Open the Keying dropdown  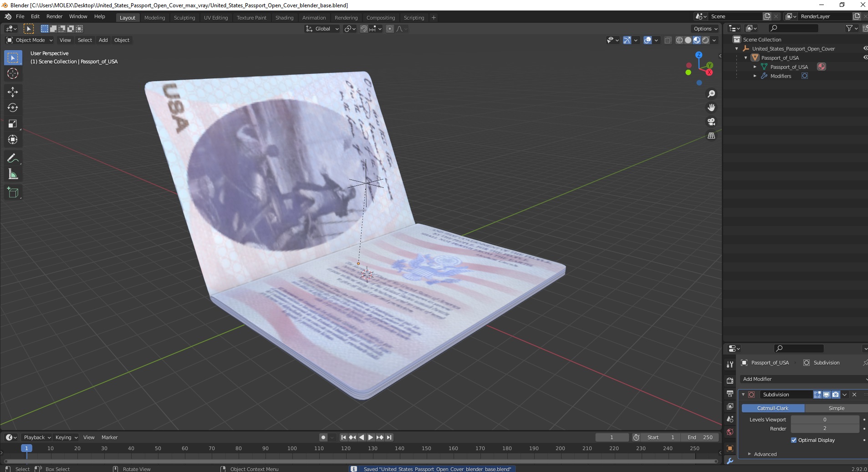(x=66, y=437)
